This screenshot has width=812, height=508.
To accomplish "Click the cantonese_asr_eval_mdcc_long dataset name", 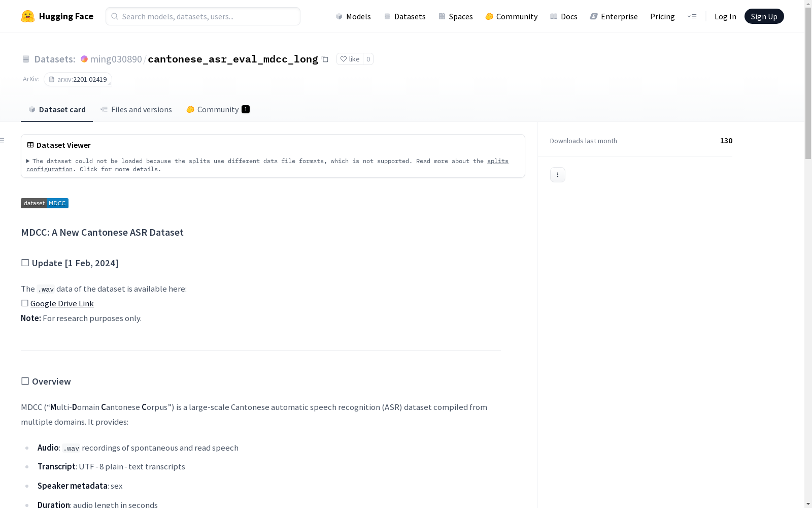I will point(233,59).
